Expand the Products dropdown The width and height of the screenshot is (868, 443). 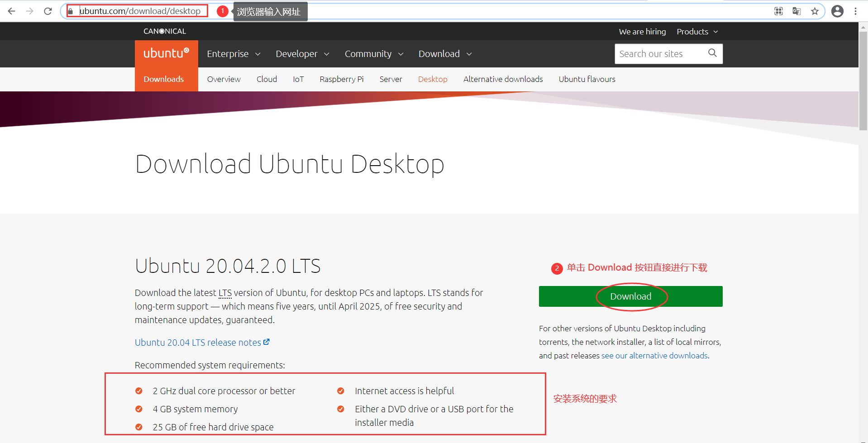[697, 32]
